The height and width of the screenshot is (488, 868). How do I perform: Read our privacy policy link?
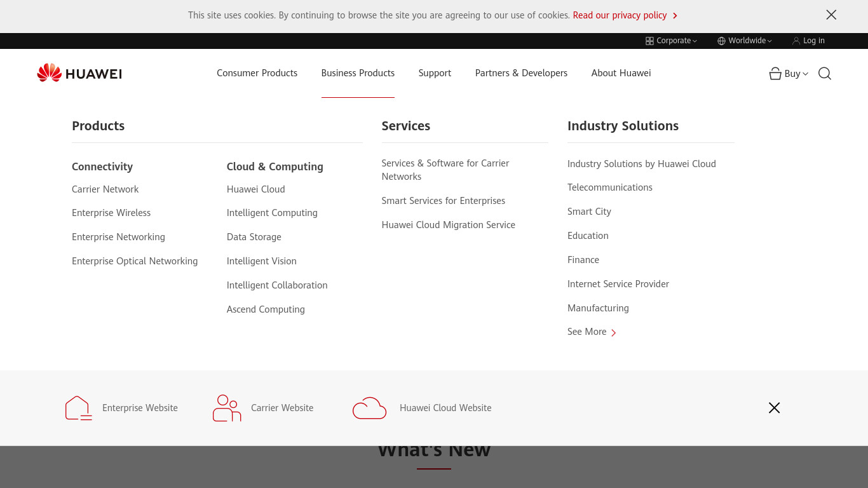tap(620, 15)
